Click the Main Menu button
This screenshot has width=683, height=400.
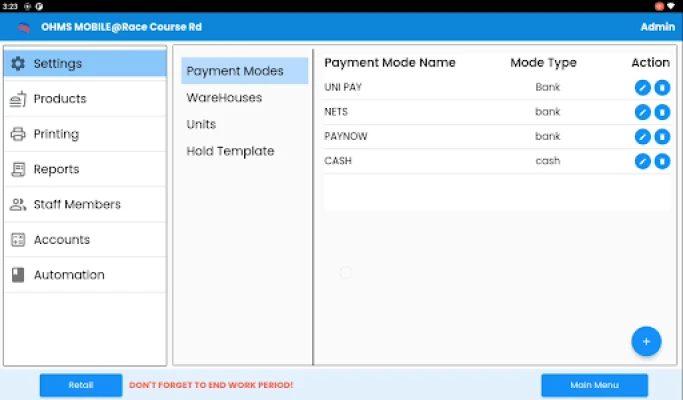(594, 385)
